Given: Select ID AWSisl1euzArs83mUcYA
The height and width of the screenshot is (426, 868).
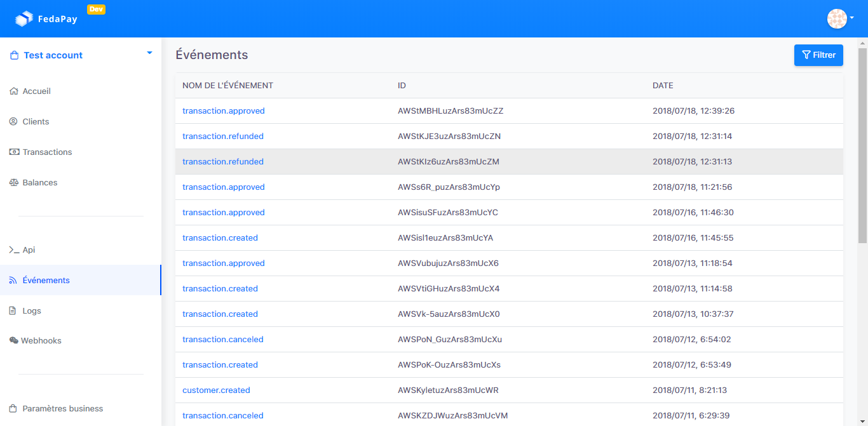Looking at the screenshot, I should [x=445, y=237].
